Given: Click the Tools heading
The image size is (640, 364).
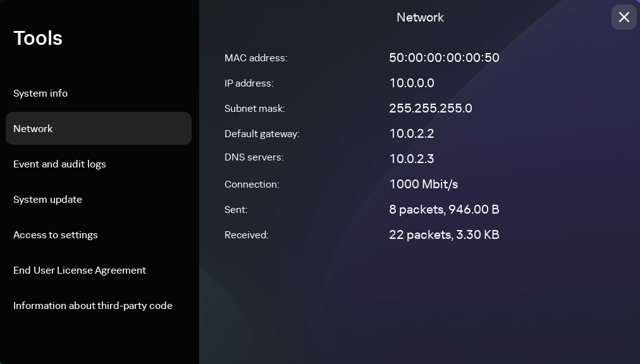Looking at the screenshot, I should click(x=38, y=38).
